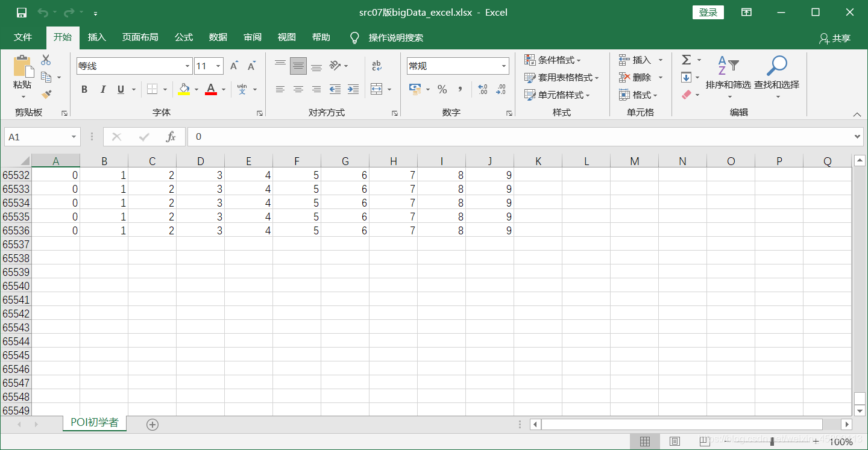
Task: Switch to the 插入 tab
Action: tap(97, 37)
